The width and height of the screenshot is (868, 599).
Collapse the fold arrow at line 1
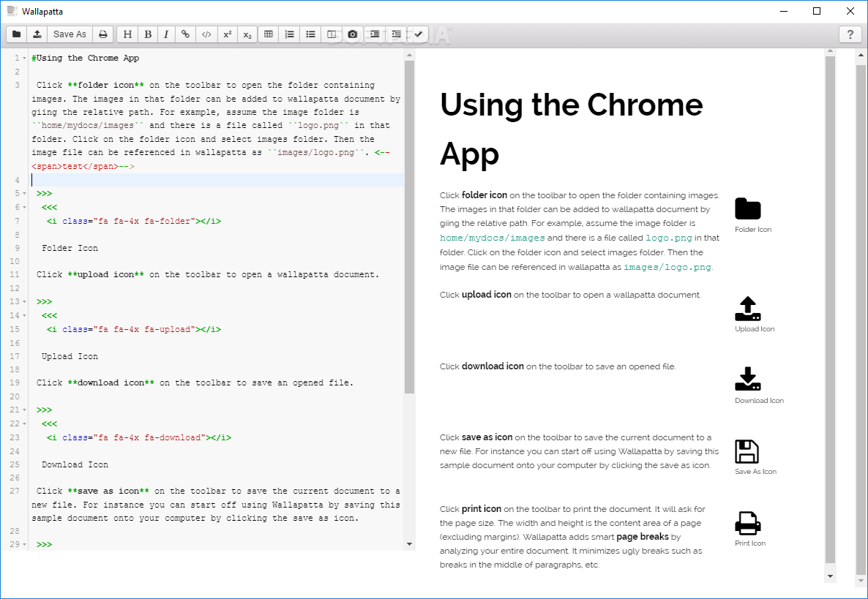pyautogui.click(x=25, y=58)
